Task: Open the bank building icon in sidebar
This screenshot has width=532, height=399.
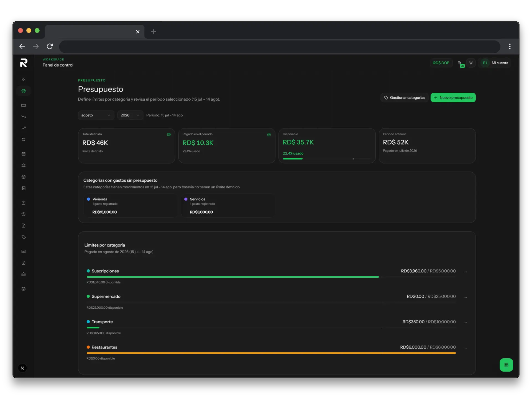Action: tap(24, 165)
